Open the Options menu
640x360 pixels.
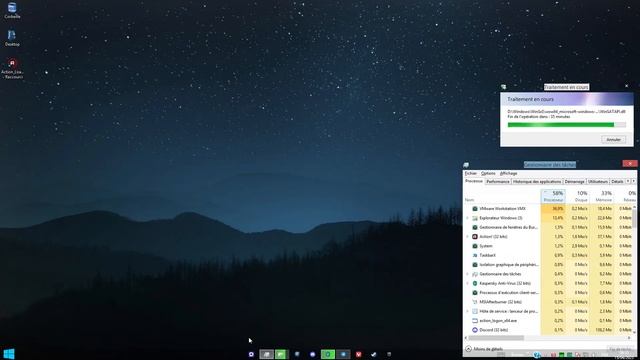(488, 173)
